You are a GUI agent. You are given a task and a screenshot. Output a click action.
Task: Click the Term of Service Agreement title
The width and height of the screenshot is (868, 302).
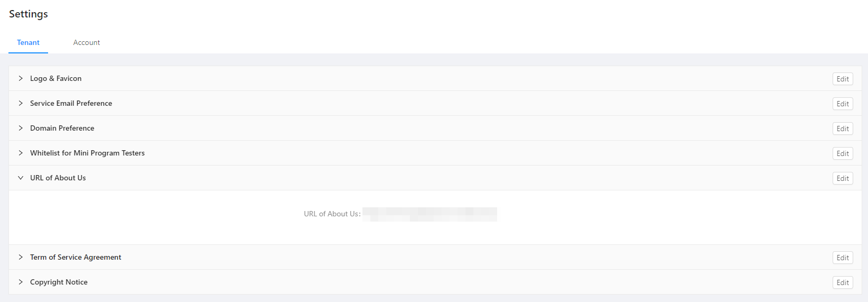pos(76,257)
